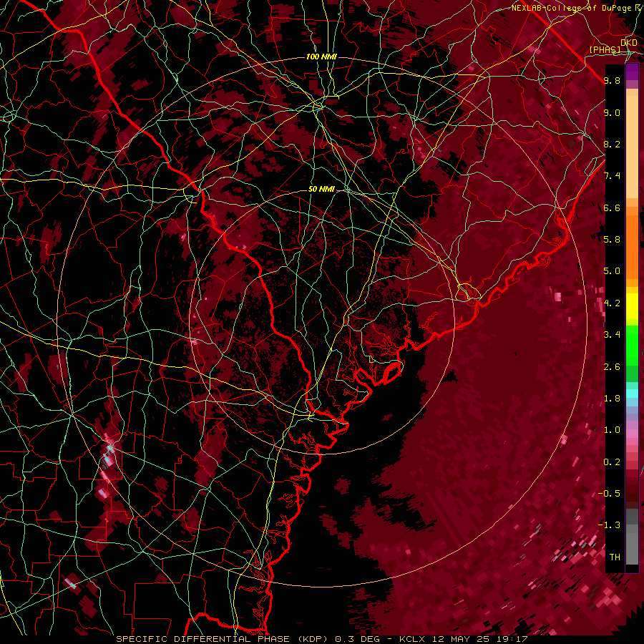Click the "(KDP)" abbreviation in the caption

click(x=313, y=639)
